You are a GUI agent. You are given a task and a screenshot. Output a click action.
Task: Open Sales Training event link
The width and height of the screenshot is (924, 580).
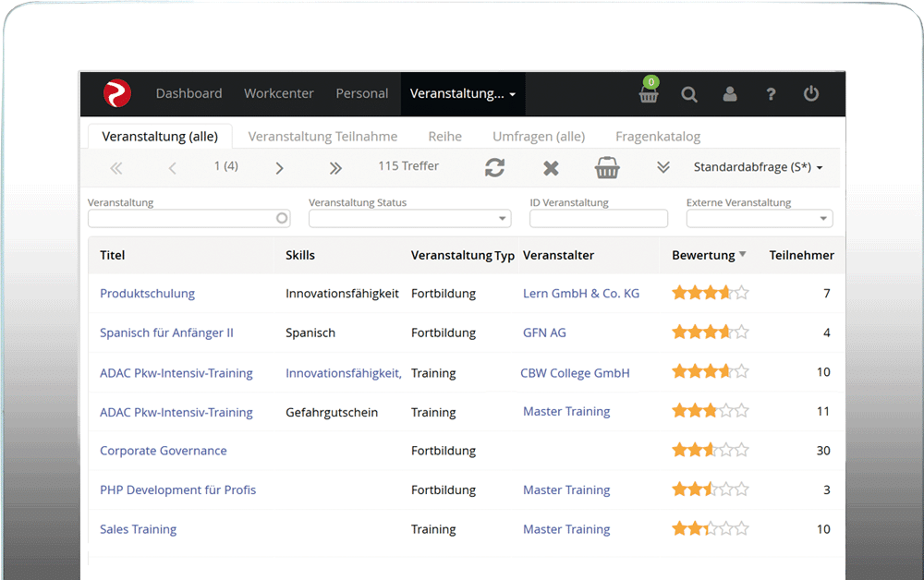(138, 529)
